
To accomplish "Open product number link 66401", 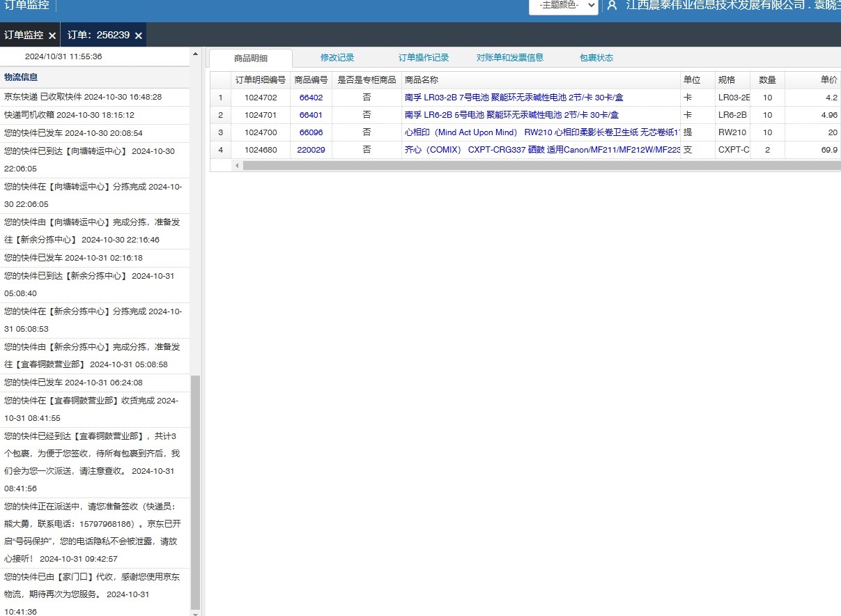I will pyautogui.click(x=311, y=115).
